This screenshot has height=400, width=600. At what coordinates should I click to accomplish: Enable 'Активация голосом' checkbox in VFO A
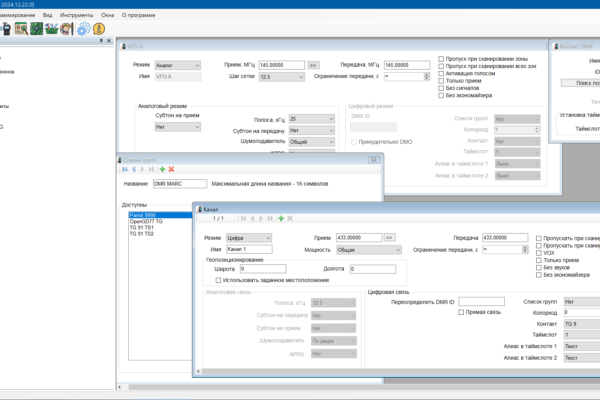pyautogui.click(x=442, y=75)
